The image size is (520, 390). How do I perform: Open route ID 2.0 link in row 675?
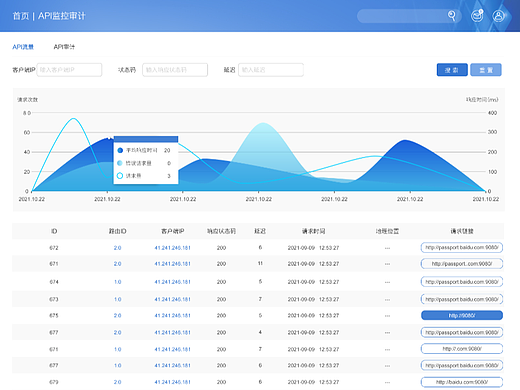pos(117,315)
